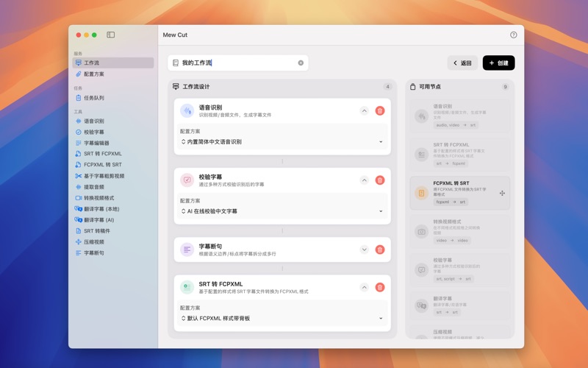Click the workflow node count badge 4
The image size is (588, 368).
388,86
